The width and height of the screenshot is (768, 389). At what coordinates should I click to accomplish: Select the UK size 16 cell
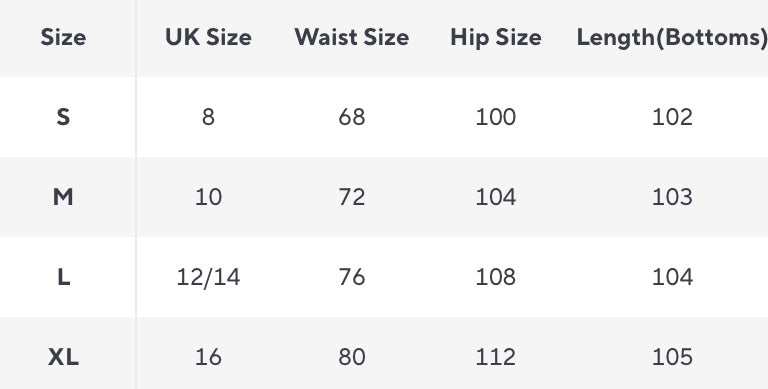coord(208,357)
